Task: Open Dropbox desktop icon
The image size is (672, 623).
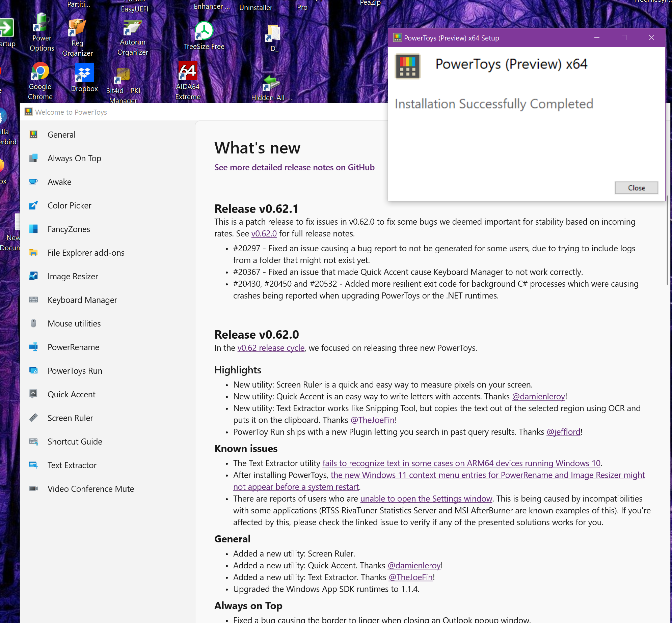Action: pos(84,74)
